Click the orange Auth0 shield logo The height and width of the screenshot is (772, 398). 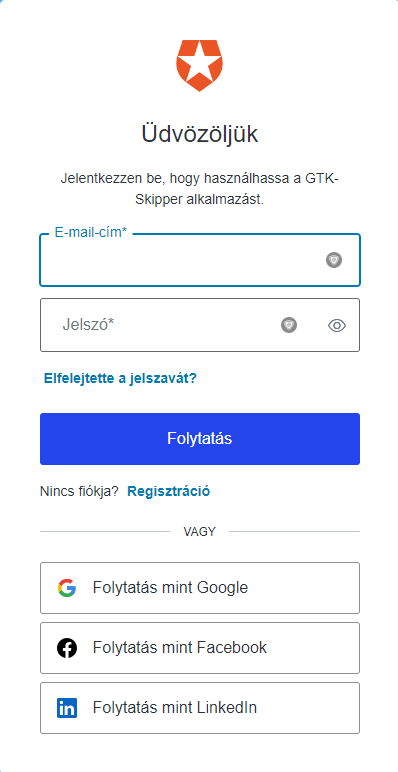click(199, 65)
